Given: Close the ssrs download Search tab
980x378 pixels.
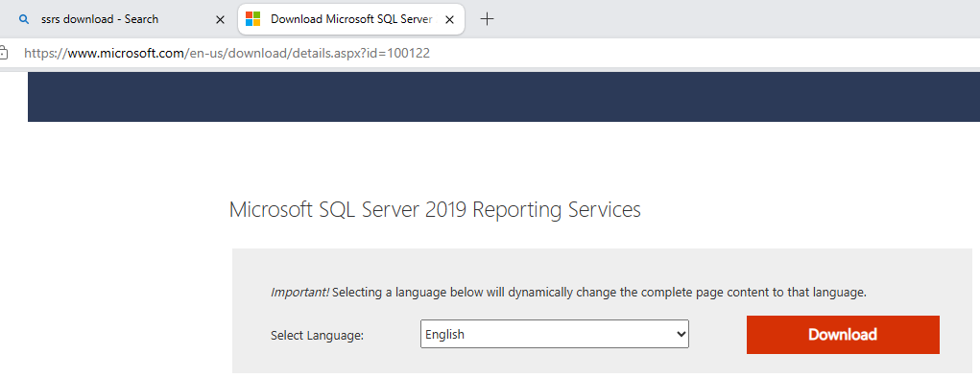Looking at the screenshot, I should [220, 19].
